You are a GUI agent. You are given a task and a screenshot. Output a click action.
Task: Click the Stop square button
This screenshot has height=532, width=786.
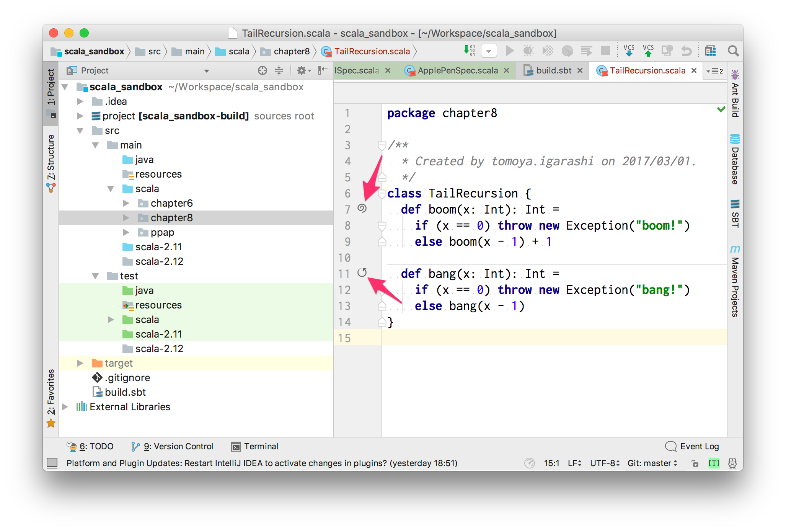[605, 51]
